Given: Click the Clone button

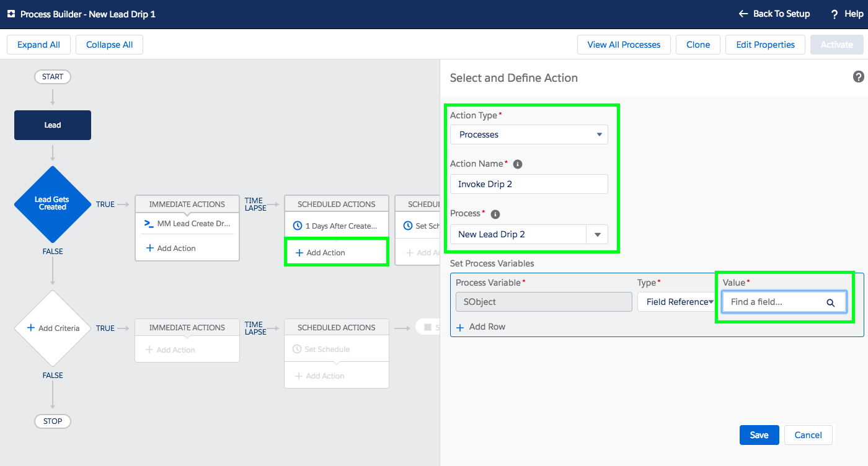Looking at the screenshot, I should (x=698, y=45).
